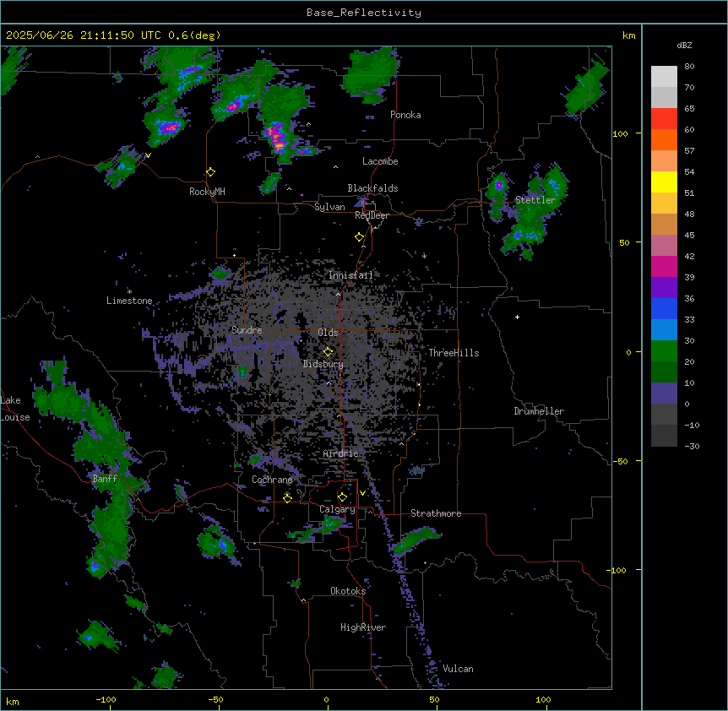728x711 pixels.
Task: Select the bright green 20-30 dBZ swatch
Action: coord(664,351)
